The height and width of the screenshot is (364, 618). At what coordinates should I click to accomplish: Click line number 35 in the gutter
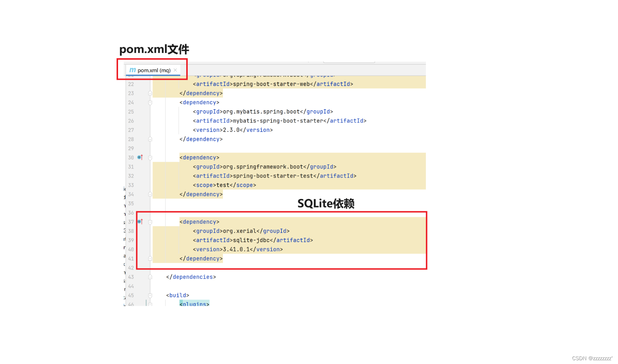[131, 203]
